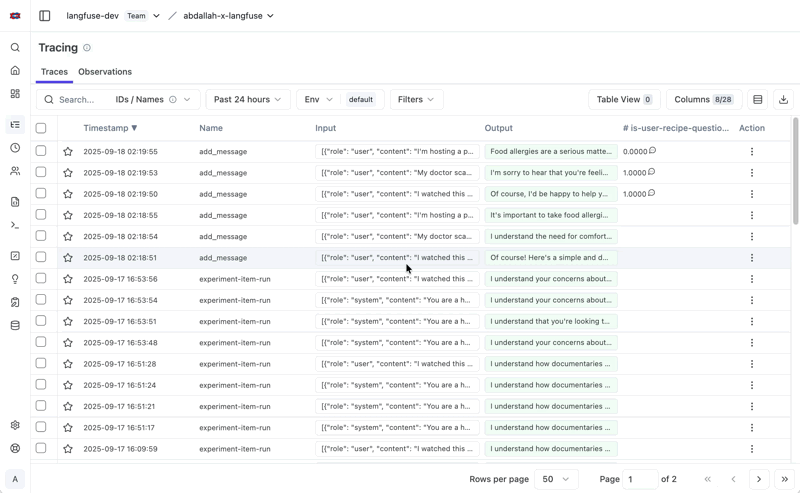Open the user avatar A menu
Screen dimensions: 800x493
tap(15, 479)
